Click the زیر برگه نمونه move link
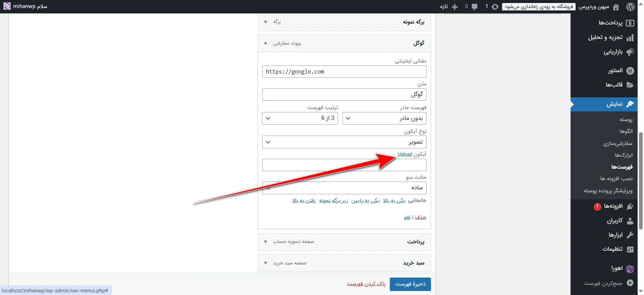This screenshot has height=295, width=644. [333, 200]
